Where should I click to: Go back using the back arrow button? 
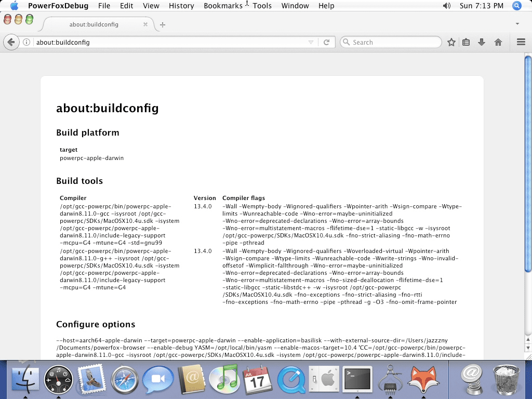11,42
